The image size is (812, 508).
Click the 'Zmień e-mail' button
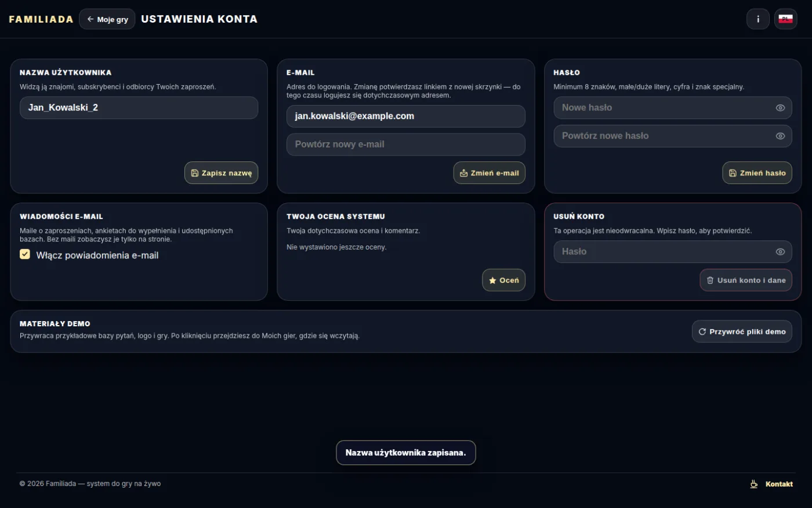[489, 173]
